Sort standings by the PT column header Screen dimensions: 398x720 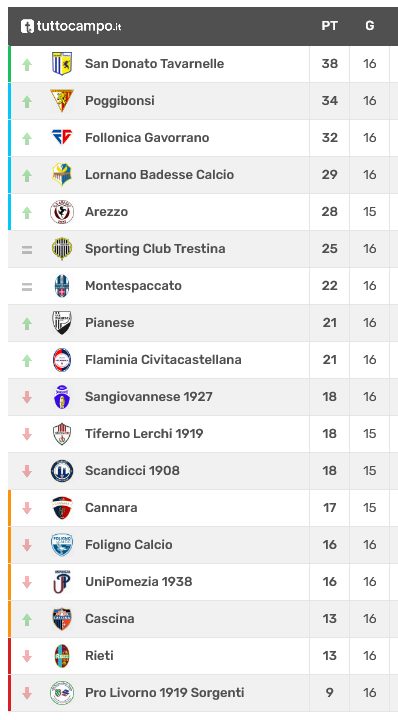(x=329, y=26)
